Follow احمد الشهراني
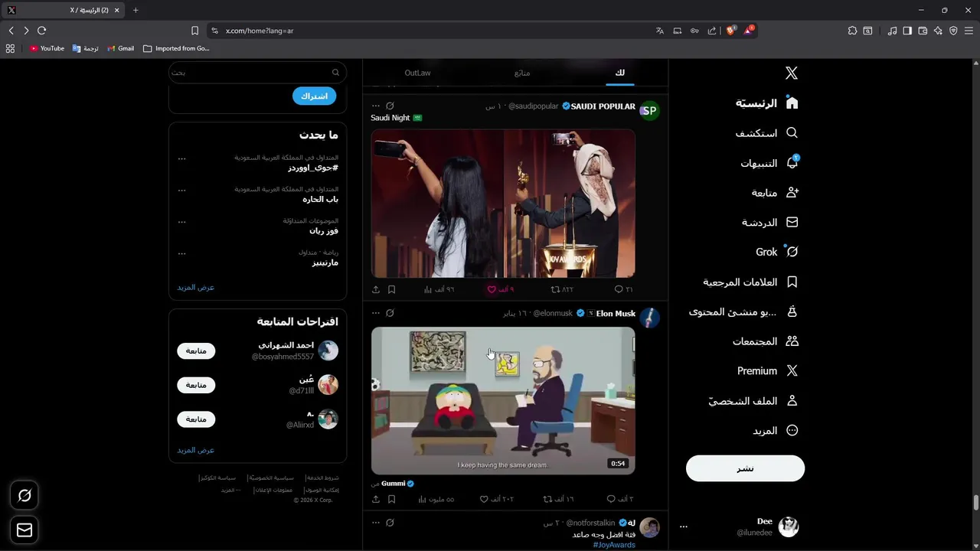Viewport: 980px width, 551px height. [x=196, y=350]
